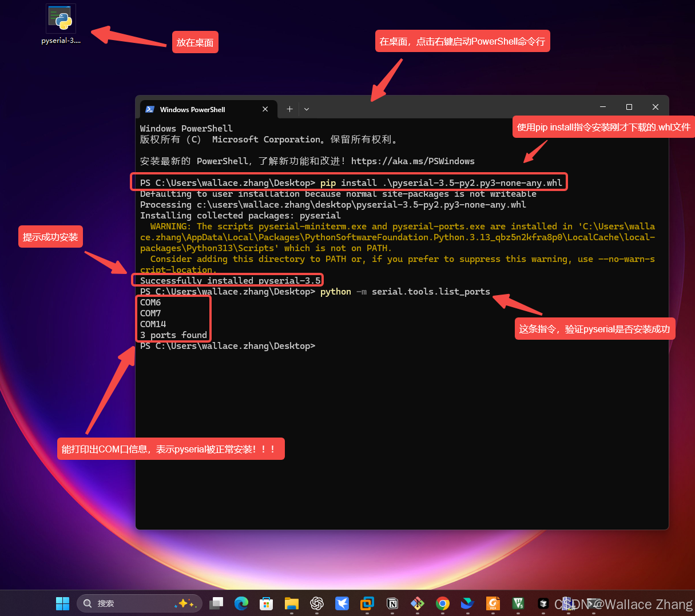Click the PowerShell icon in tab
The image size is (695, 616).
click(x=150, y=109)
